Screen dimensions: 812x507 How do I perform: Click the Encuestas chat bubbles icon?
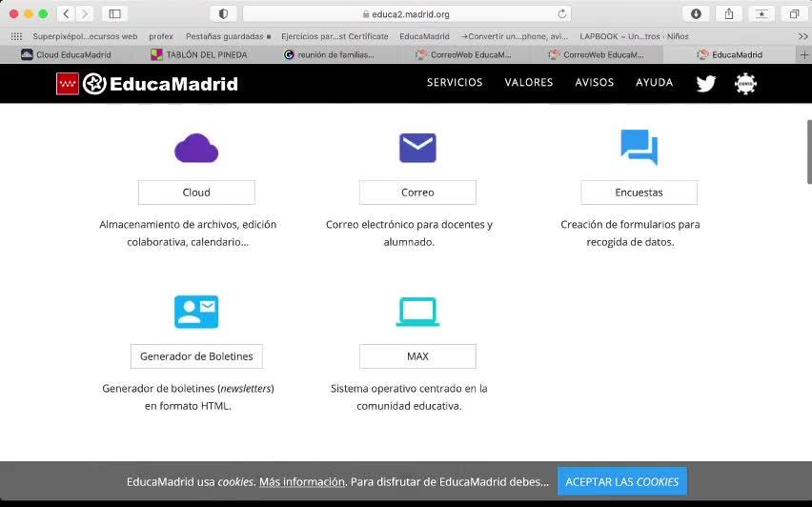coord(639,147)
